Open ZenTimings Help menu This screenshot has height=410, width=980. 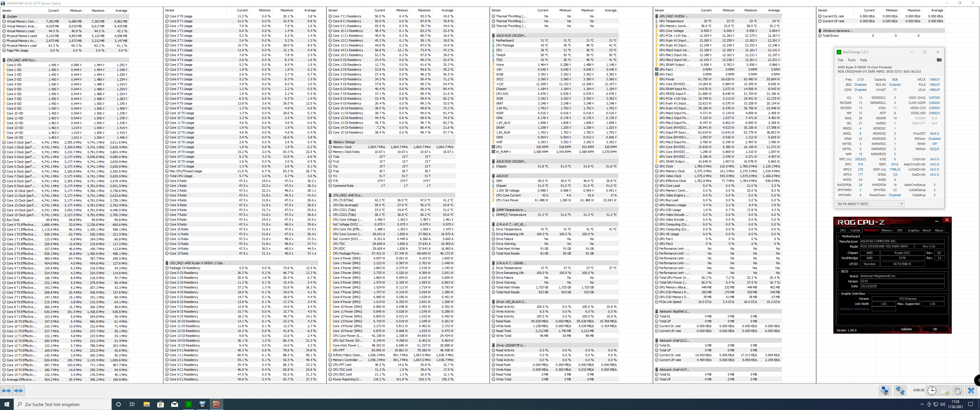click(x=863, y=60)
